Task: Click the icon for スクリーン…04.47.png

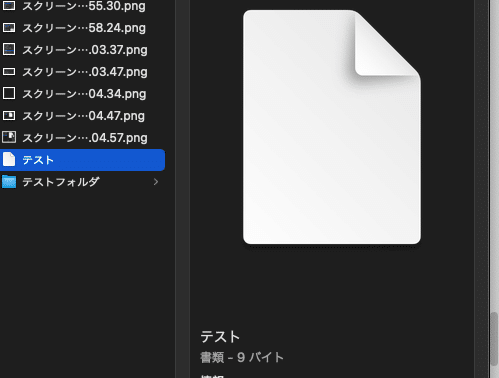Action: pyautogui.click(x=9, y=116)
